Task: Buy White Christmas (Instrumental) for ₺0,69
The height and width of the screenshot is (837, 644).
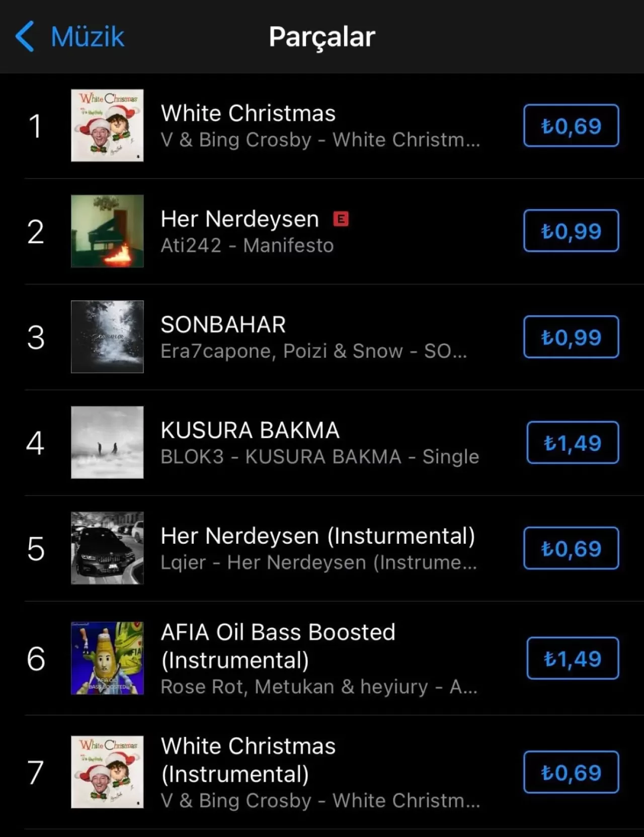Action: [571, 772]
